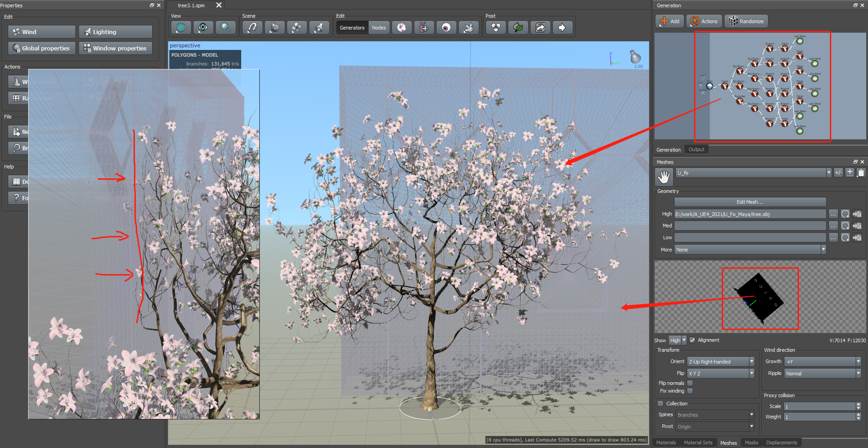The height and width of the screenshot is (448, 868).
Task: Switch to the Material Sets tab
Action: pyautogui.click(x=698, y=443)
